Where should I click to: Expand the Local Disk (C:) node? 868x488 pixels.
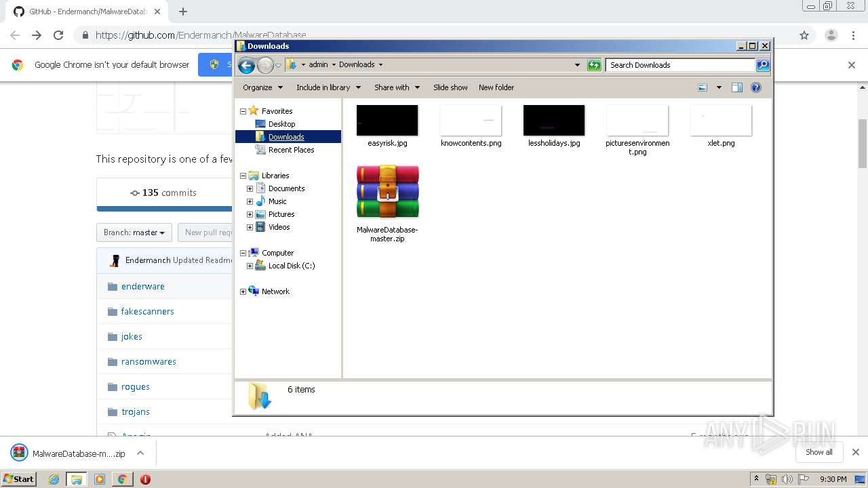click(250, 266)
